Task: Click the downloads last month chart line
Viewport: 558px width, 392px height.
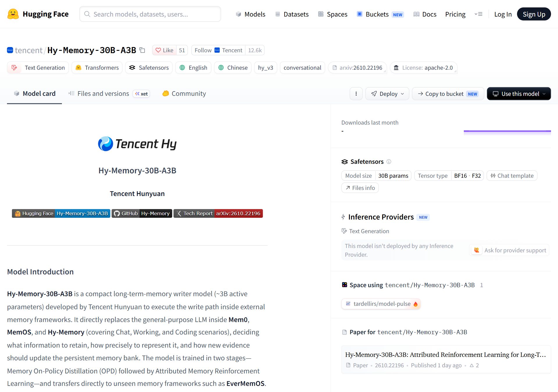Action: pyautogui.click(x=507, y=131)
